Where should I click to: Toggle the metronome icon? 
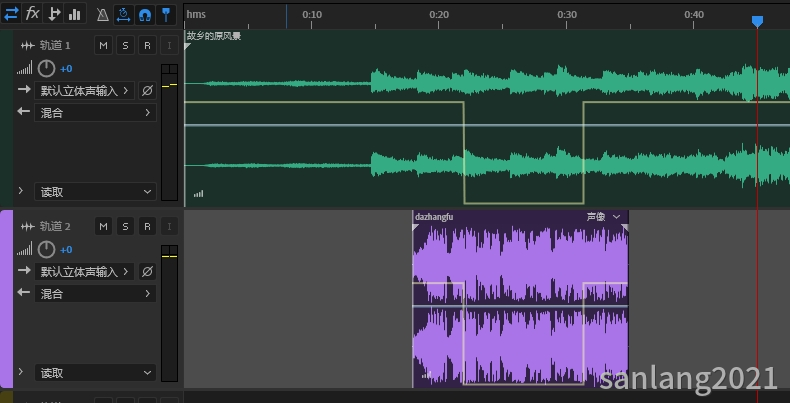(x=103, y=14)
